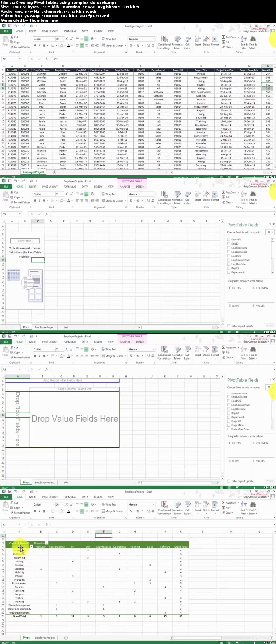Image resolution: width=276 pixels, height=644 pixels.
Task: Pick font color in the N5 data sheet window
Action: (x=68, y=46)
